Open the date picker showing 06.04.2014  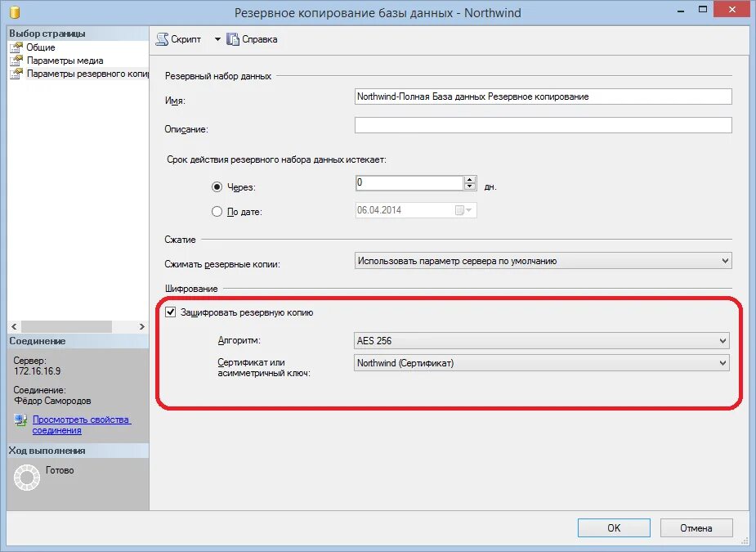coord(464,210)
